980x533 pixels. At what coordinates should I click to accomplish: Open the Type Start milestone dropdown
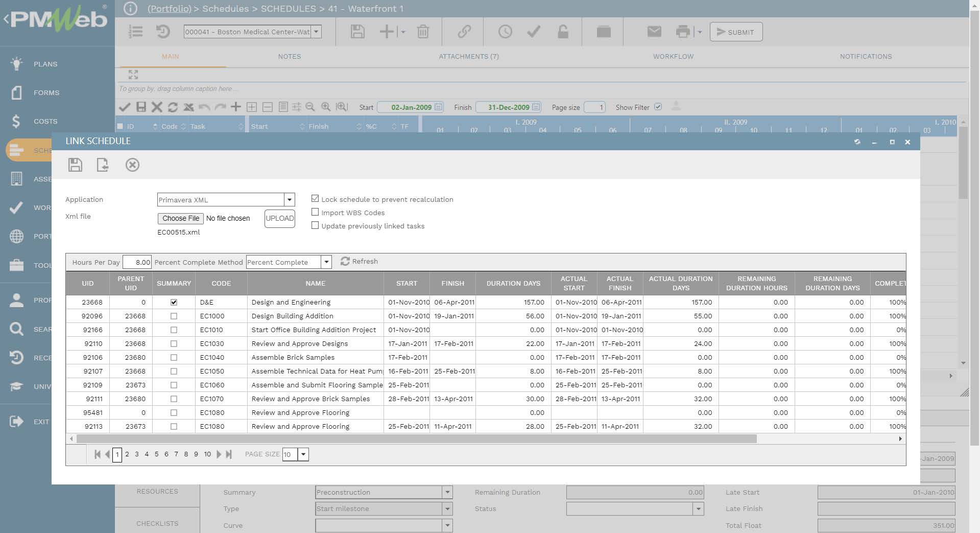[x=447, y=508]
